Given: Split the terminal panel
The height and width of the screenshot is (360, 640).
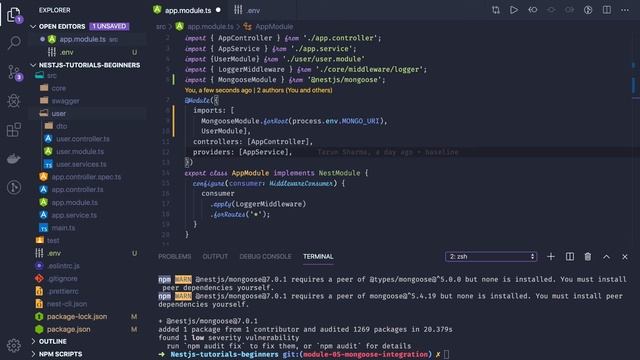Looking at the screenshot, I should 569,257.
